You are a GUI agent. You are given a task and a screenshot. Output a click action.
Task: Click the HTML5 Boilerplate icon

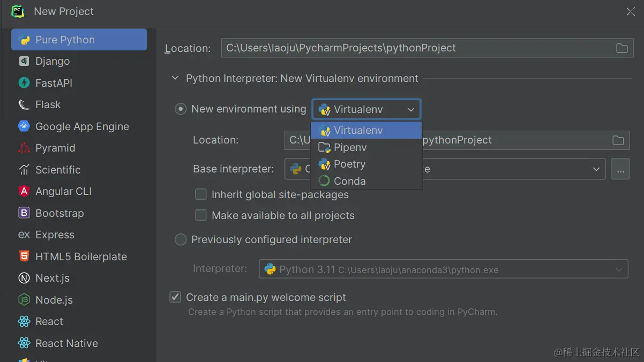24,257
